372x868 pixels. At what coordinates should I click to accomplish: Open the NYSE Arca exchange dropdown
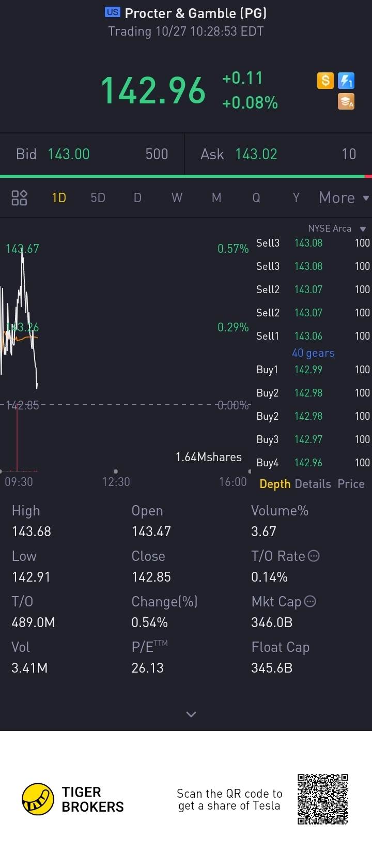[x=337, y=229]
